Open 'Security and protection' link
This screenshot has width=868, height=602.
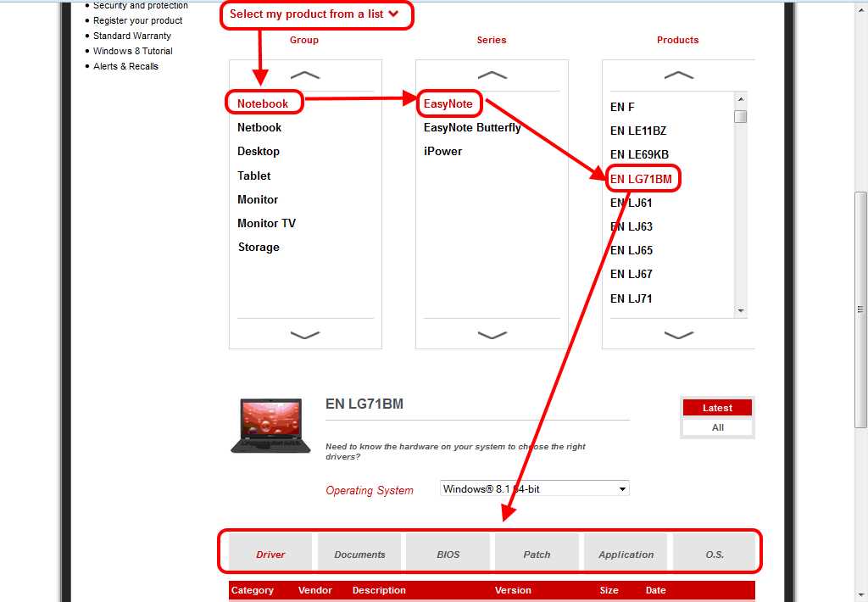[141, 6]
